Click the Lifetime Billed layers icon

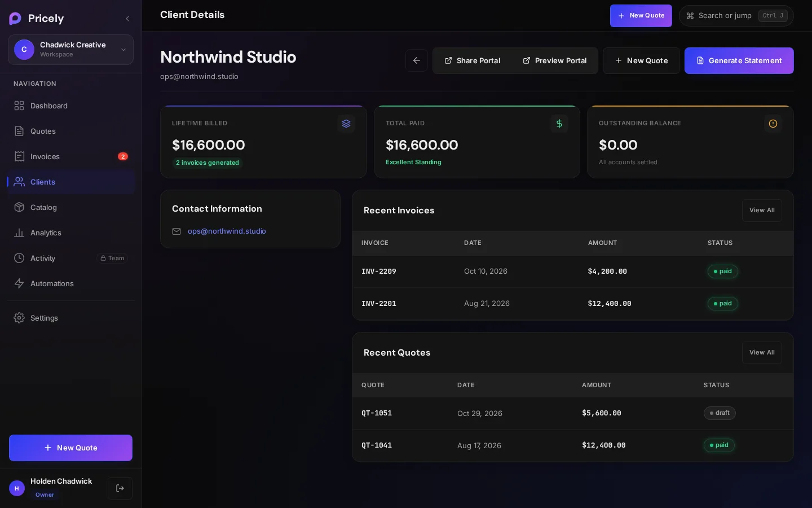pyautogui.click(x=346, y=124)
